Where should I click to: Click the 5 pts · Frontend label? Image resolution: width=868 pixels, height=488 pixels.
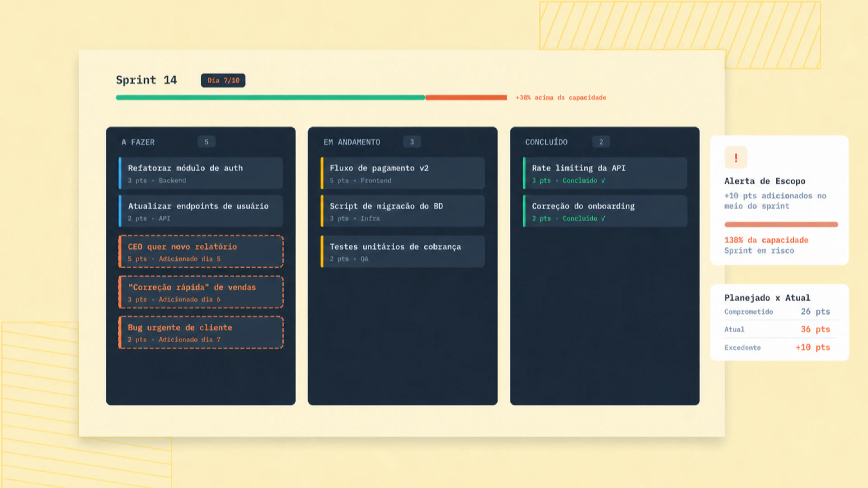(361, 181)
